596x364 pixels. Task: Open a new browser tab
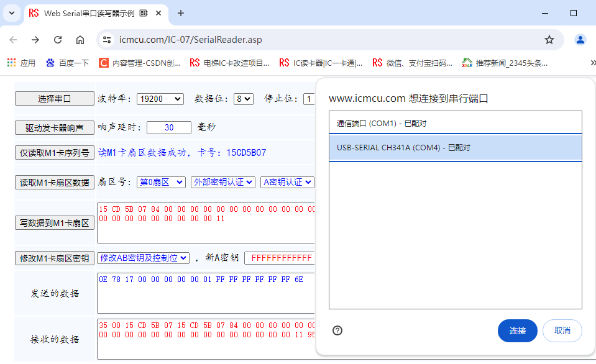181,13
